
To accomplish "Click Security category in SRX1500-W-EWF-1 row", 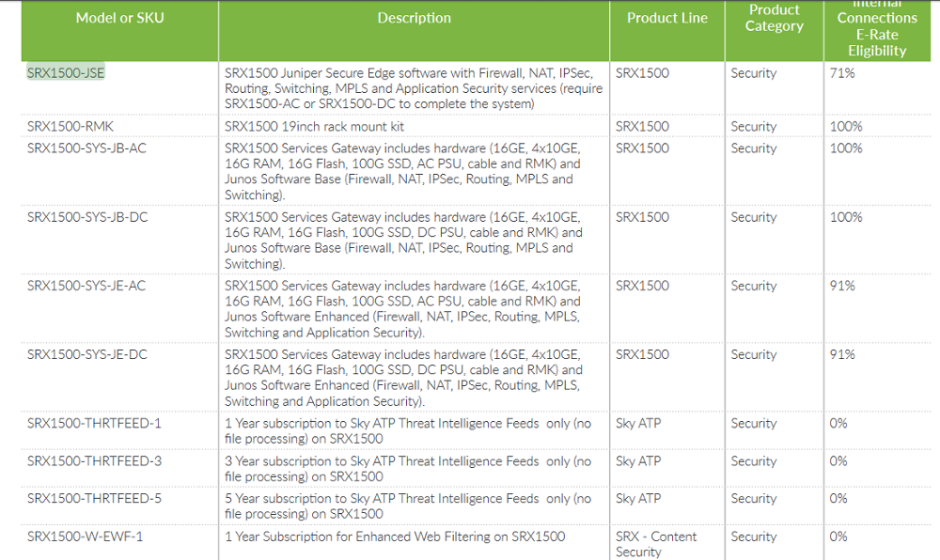I will [754, 537].
